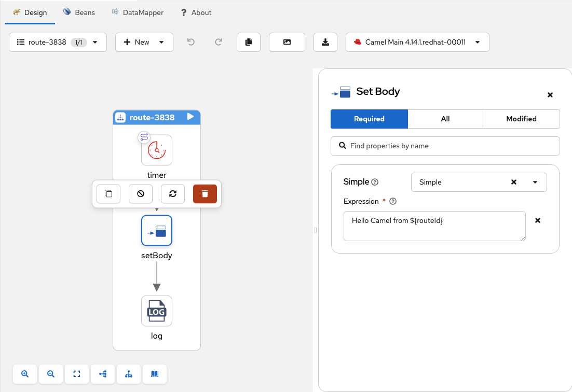This screenshot has height=392, width=572.
Task: Run the route with play icon
Action: (190, 117)
